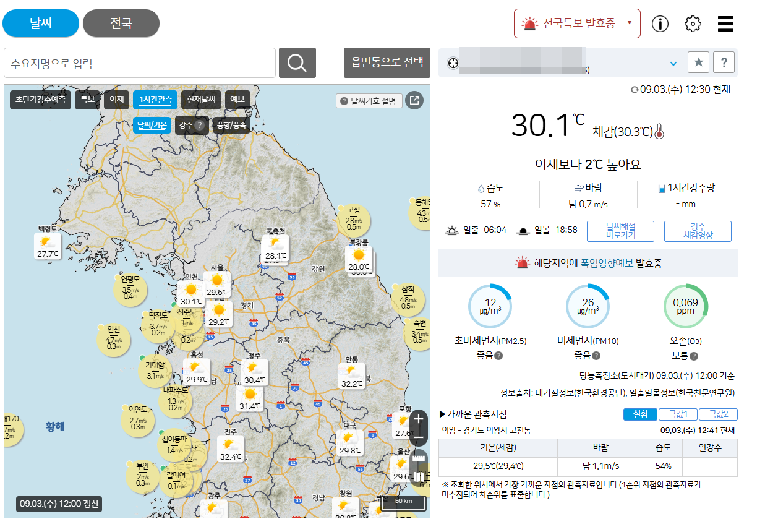The image size is (765, 532).
Task: Click the 미세먼지 좋음 help icon
Action: coord(596,356)
